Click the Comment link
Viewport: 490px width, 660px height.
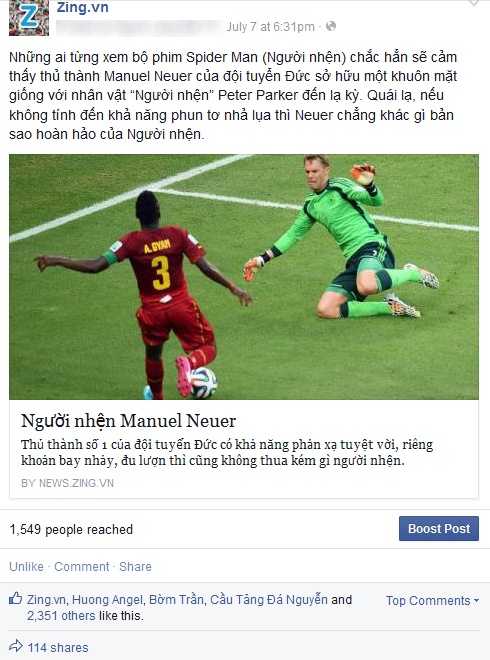82,567
